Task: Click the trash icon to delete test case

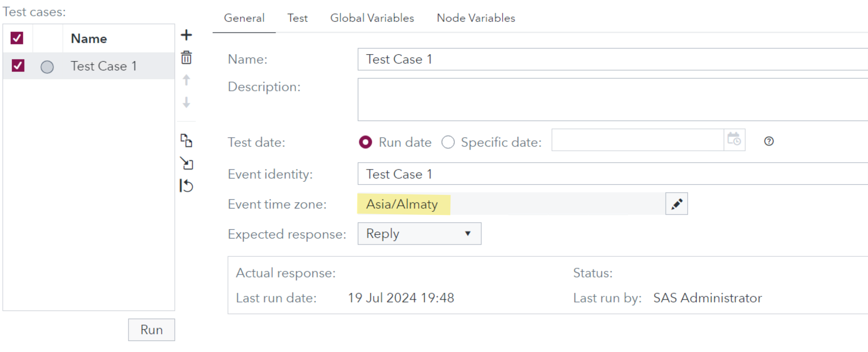Action: pos(186,58)
